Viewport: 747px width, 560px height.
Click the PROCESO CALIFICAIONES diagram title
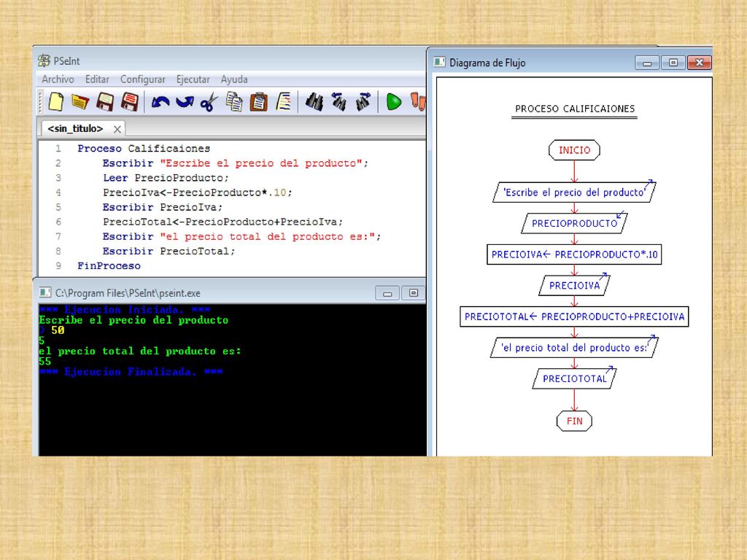point(575,109)
